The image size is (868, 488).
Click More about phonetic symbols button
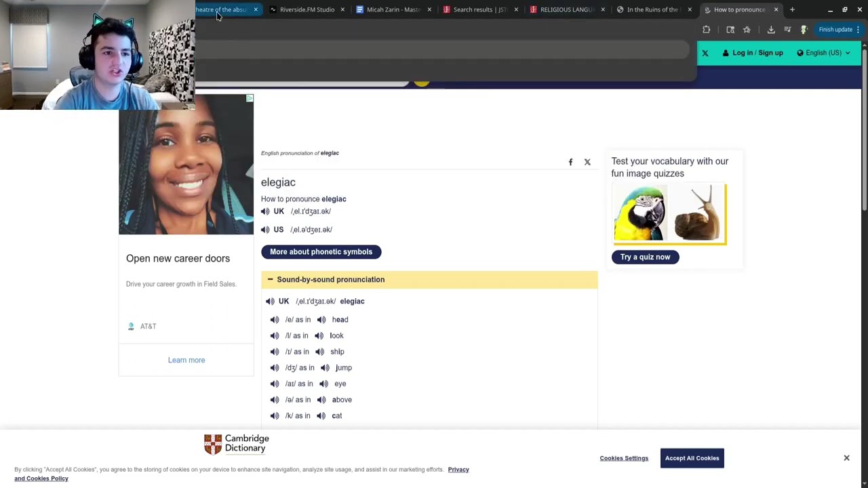click(321, 252)
